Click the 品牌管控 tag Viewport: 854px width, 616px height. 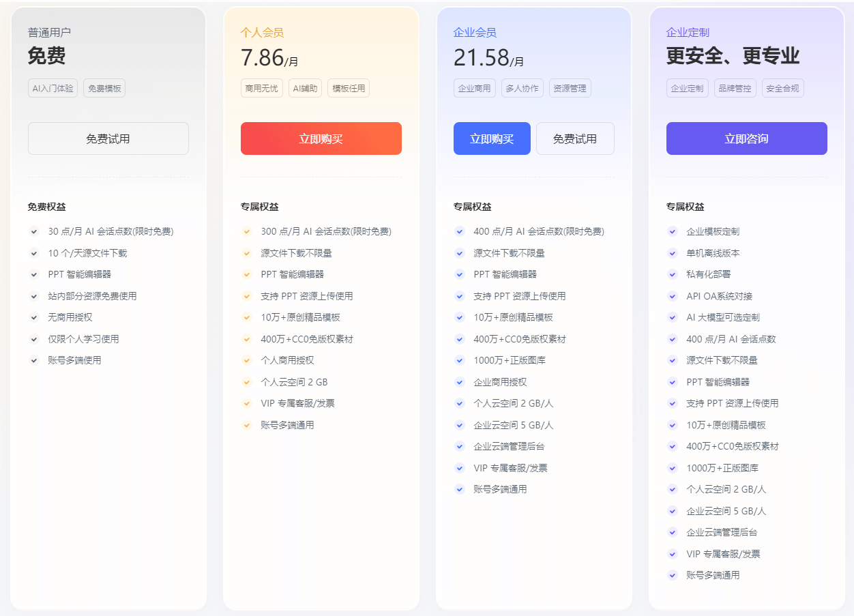coord(735,88)
